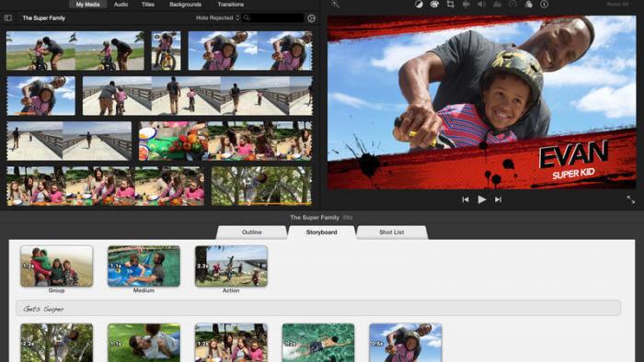
Task: Click the magic wand auto-enhance icon
Action: (x=336, y=4)
